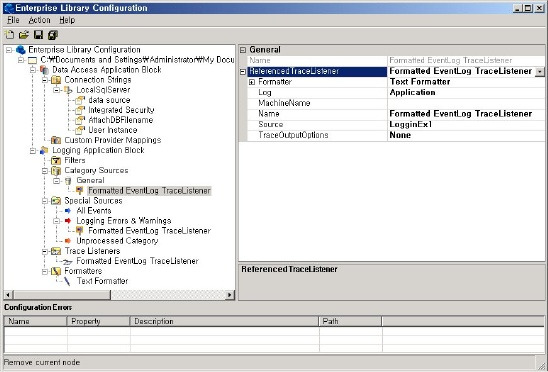Screen dimensions: 548x372
Task: Open the ReferencedTraceListener dropdown arrow
Action: click(540, 72)
